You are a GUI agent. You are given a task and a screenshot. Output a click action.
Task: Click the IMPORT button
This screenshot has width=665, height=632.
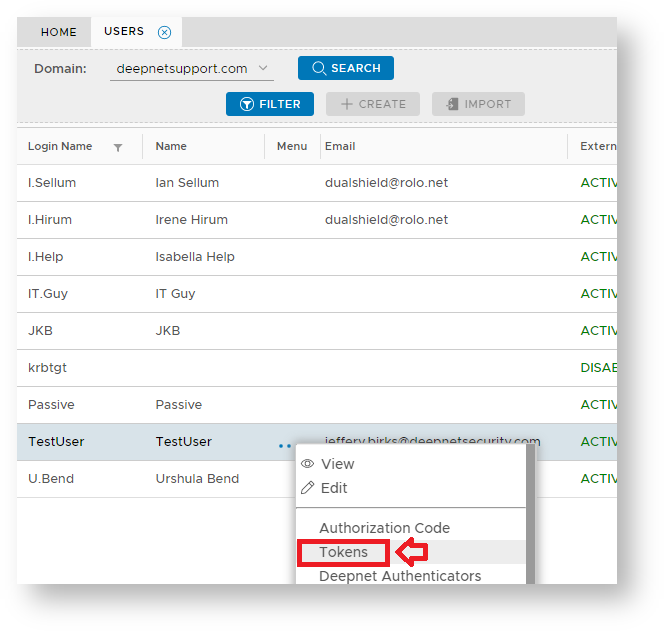pyautogui.click(x=478, y=104)
